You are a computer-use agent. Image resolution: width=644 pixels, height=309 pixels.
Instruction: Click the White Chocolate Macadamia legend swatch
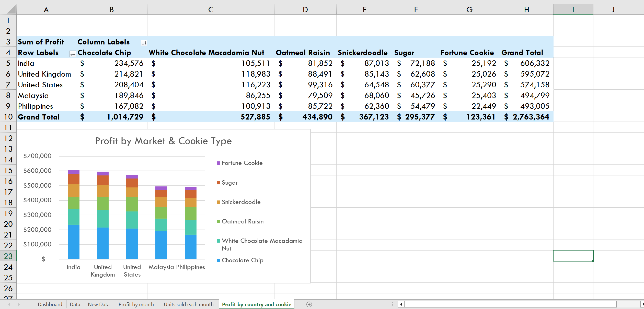218,241
